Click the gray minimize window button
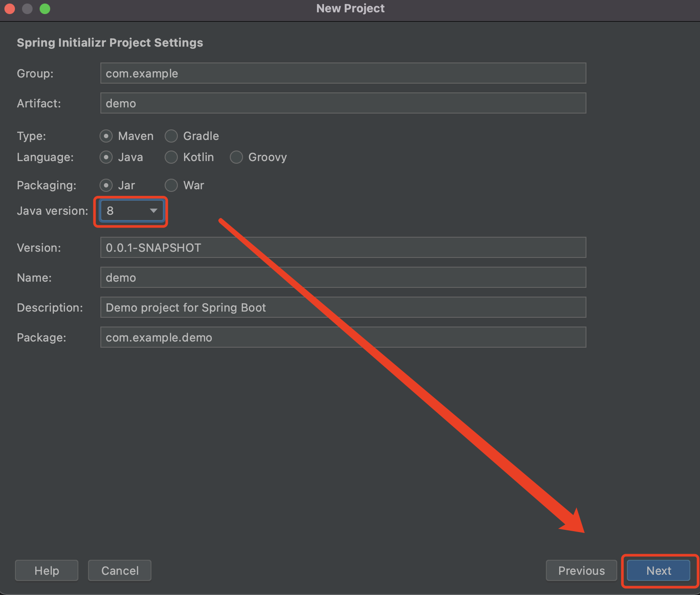This screenshot has height=595, width=700. [27, 9]
